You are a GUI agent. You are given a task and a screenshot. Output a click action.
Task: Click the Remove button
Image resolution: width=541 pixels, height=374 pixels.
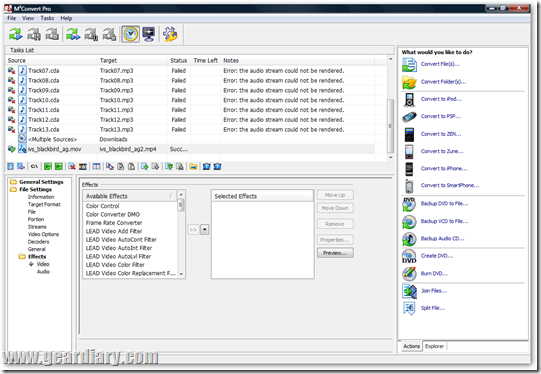[335, 224]
